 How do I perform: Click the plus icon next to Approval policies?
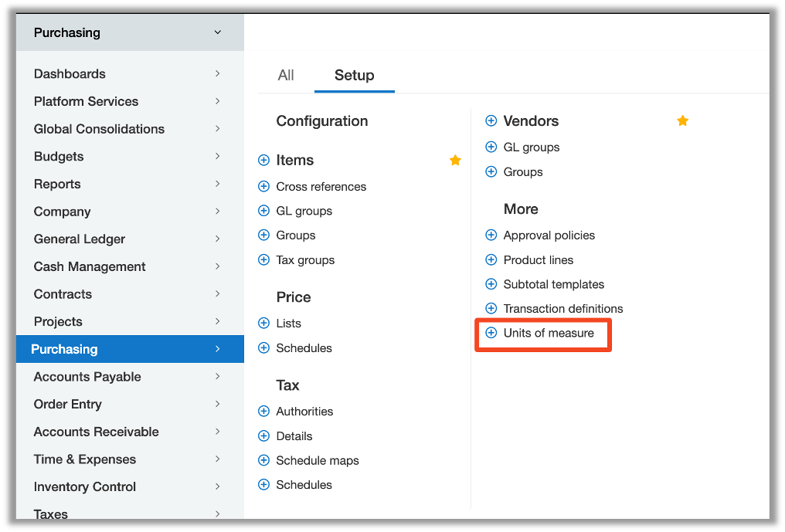click(491, 236)
